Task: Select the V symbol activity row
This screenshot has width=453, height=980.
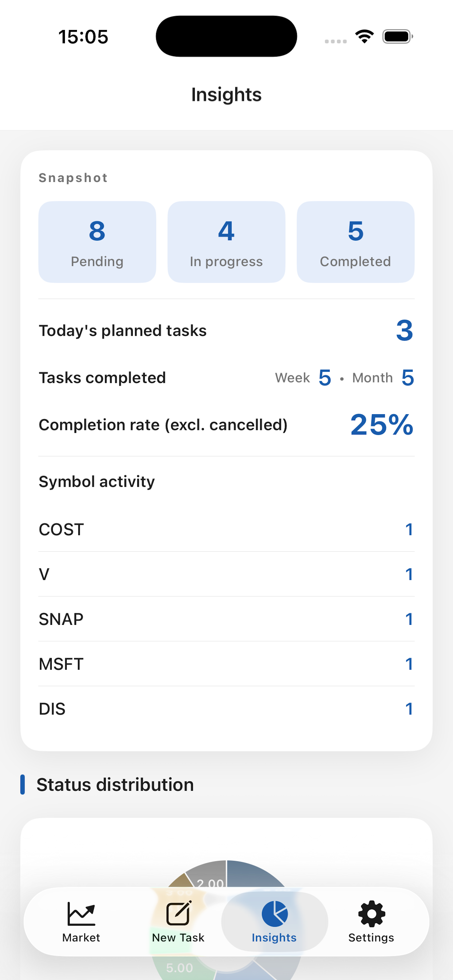Action: [x=226, y=574]
